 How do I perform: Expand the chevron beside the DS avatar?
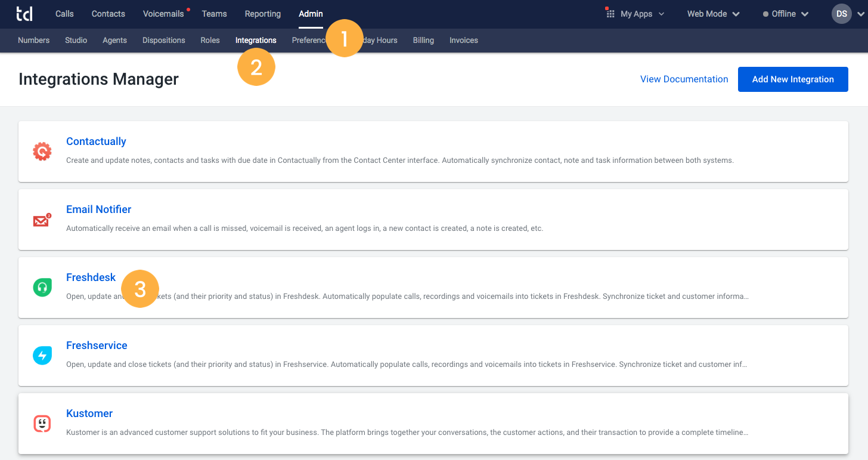(860, 14)
